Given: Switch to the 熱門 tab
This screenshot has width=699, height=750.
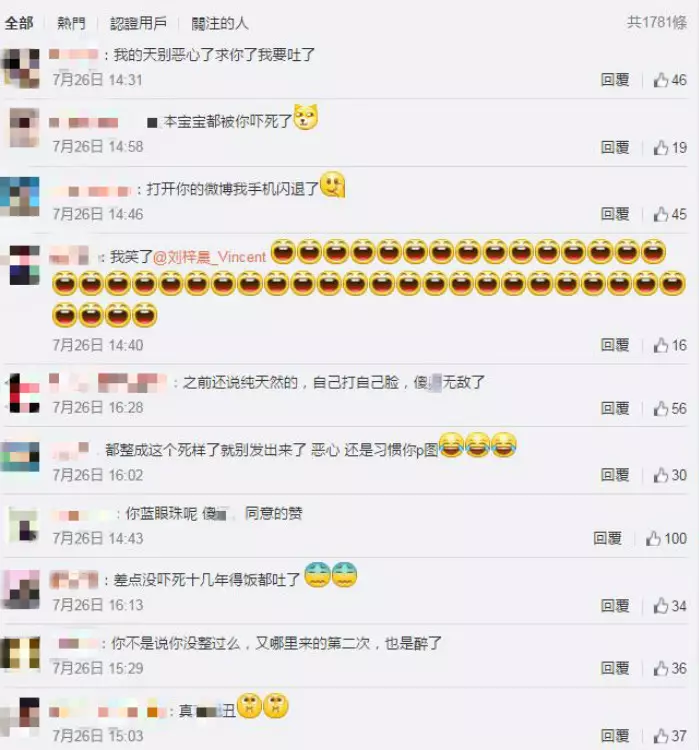Looking at the screenshot, I should [x=71, y=22].
